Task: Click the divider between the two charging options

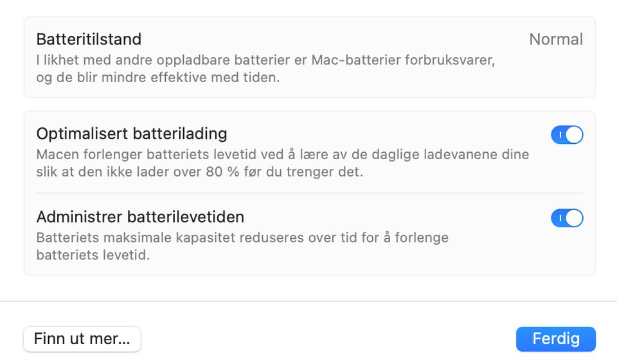Action: click(310, 193)
